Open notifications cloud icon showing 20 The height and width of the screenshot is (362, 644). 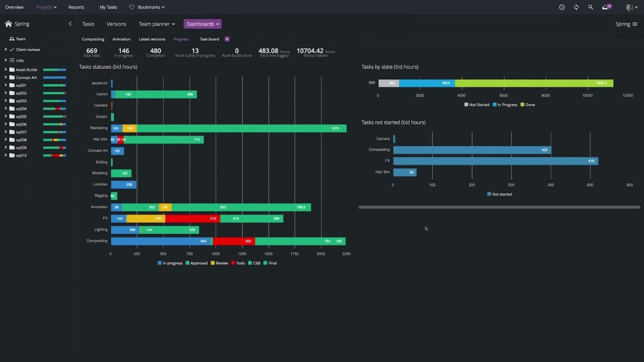click(x=605, y=7)
